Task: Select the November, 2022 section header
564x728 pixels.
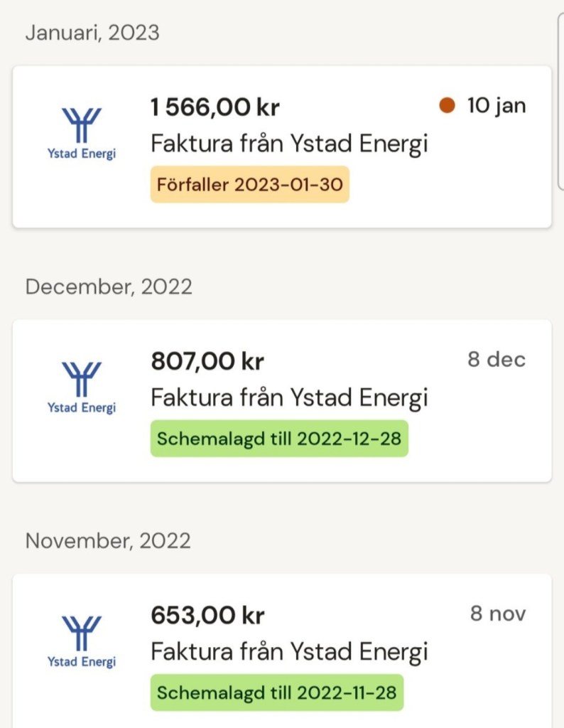Action: 108,540
